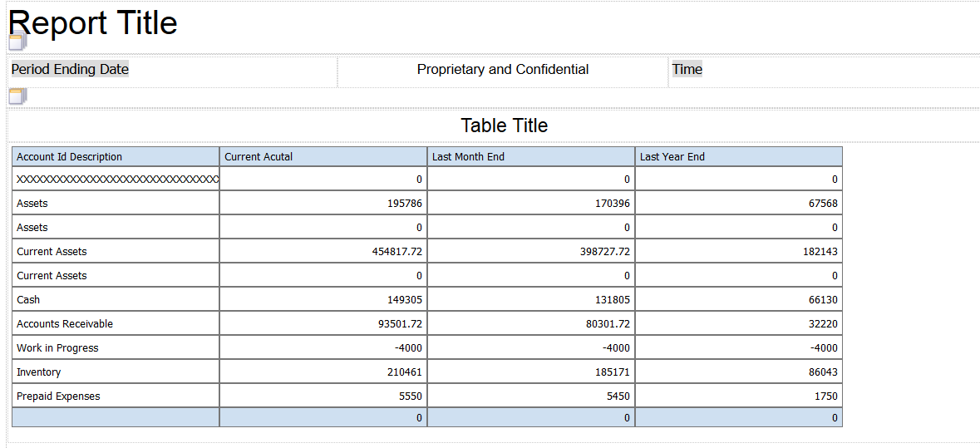Select the Proprietary and Confidential text
Image resolution: width=980 pixels, height=448 pixels.
(503, 69)
